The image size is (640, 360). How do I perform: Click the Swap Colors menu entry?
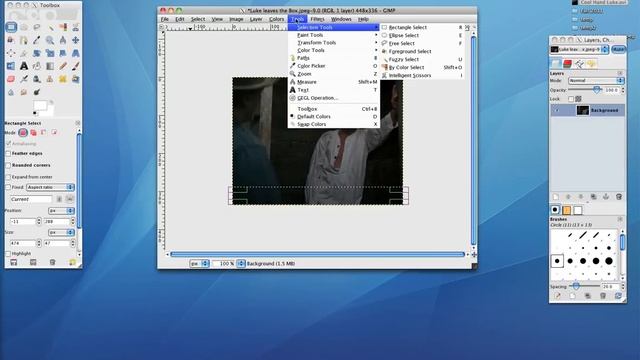[x=333, y=124]
